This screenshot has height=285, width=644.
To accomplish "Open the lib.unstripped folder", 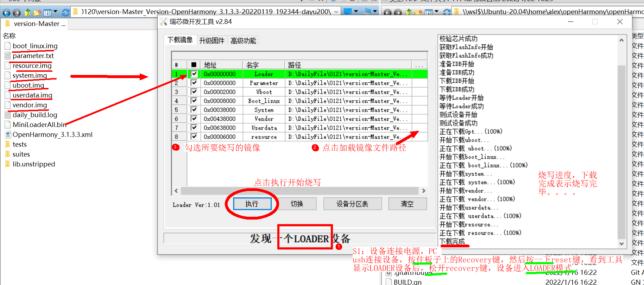I will click(x=34, y=164).
